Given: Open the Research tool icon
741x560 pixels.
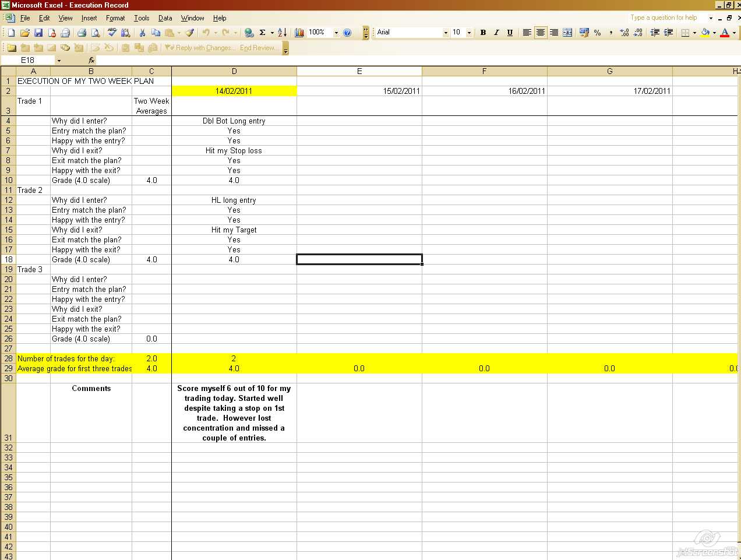Looking at the screenshot, I should (x=125, y=33).
